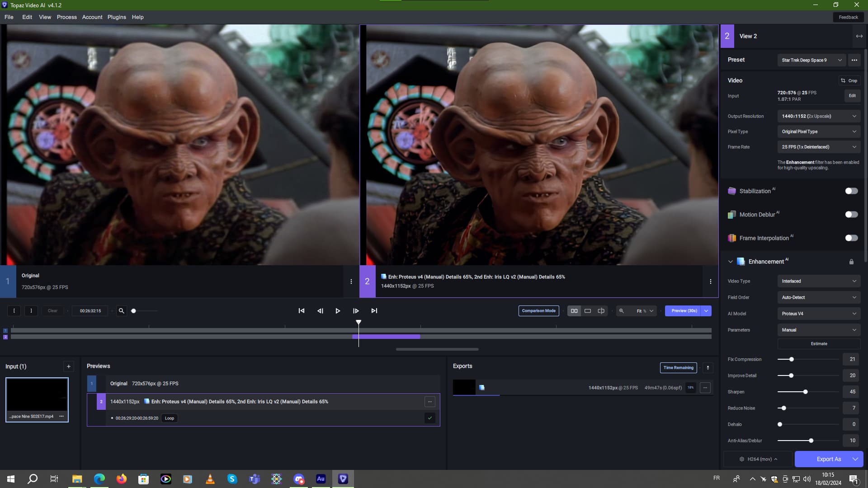Click the Sharpen slider handle
868x488 pixels.
click(805, 392)
